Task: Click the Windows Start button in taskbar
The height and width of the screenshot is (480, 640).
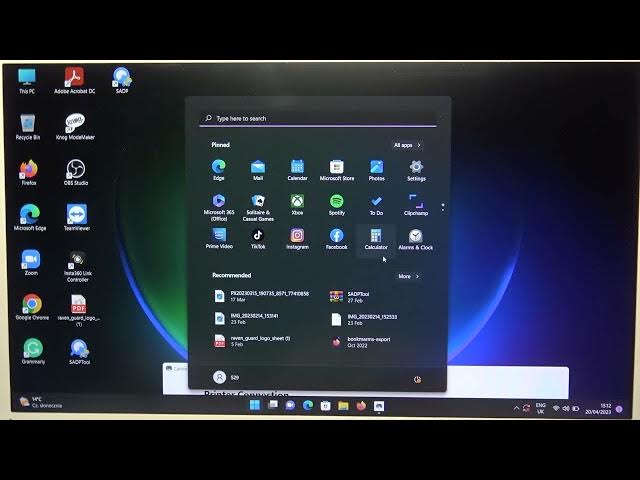Action: pyautogui.click(x=255, y=405)
